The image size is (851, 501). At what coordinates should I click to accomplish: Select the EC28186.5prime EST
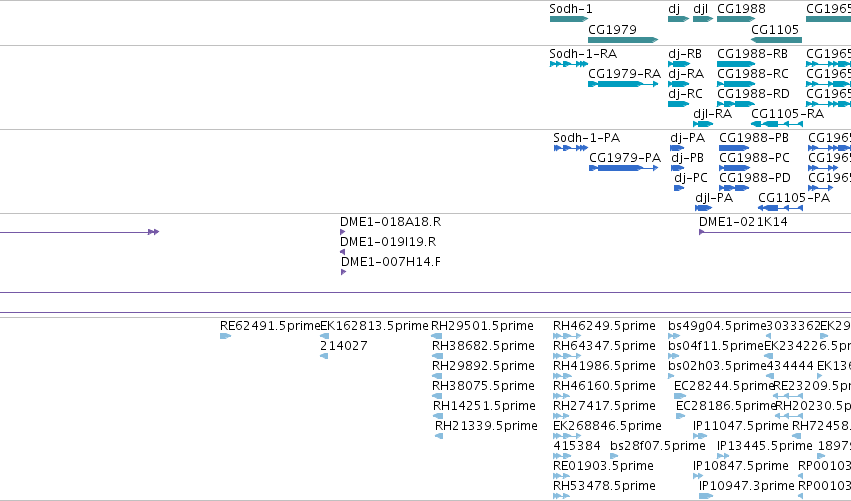[681, 417]
